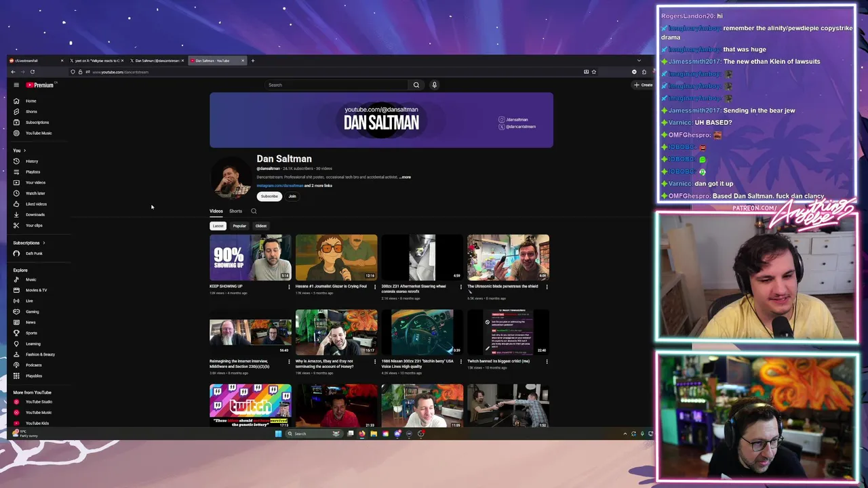Expand channel description with ...more
The image size is (868, 488).
click(x=405, y=177)
